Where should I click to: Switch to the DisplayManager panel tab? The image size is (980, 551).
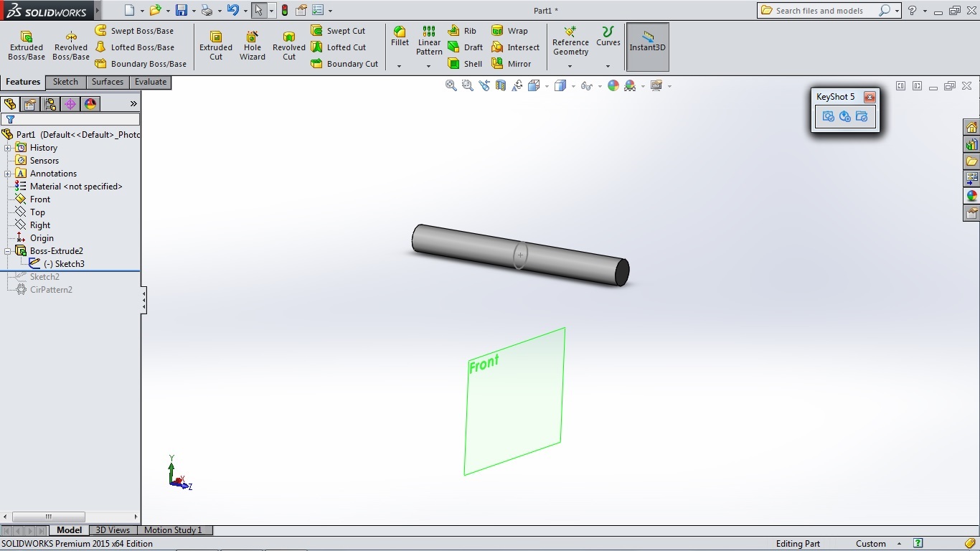click(x=90, y=104)
